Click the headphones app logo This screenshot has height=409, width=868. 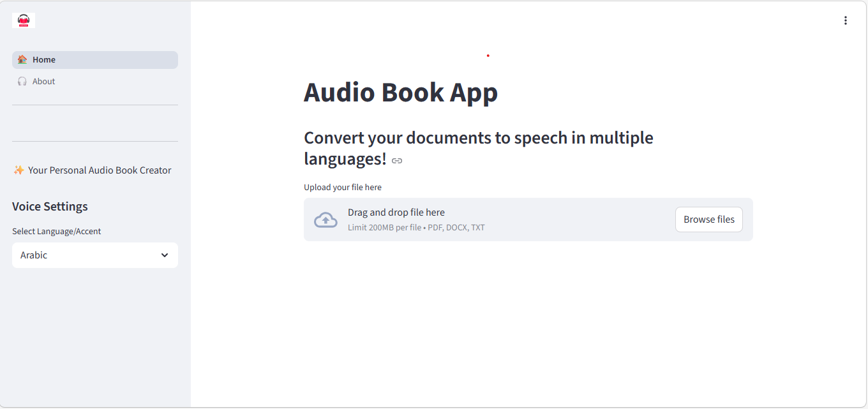coord(23,20)
